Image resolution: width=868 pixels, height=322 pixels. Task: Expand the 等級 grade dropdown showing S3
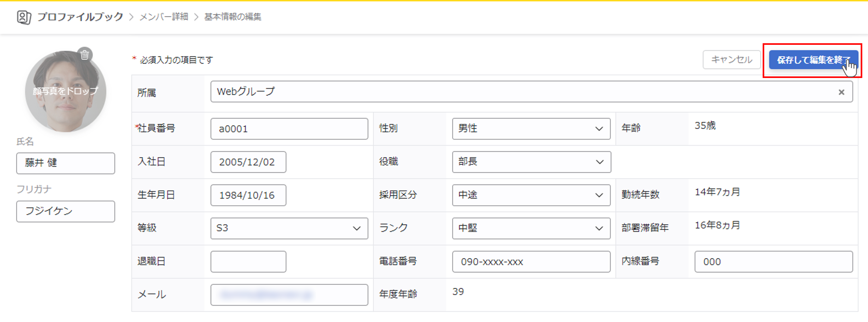coord(289,229)
